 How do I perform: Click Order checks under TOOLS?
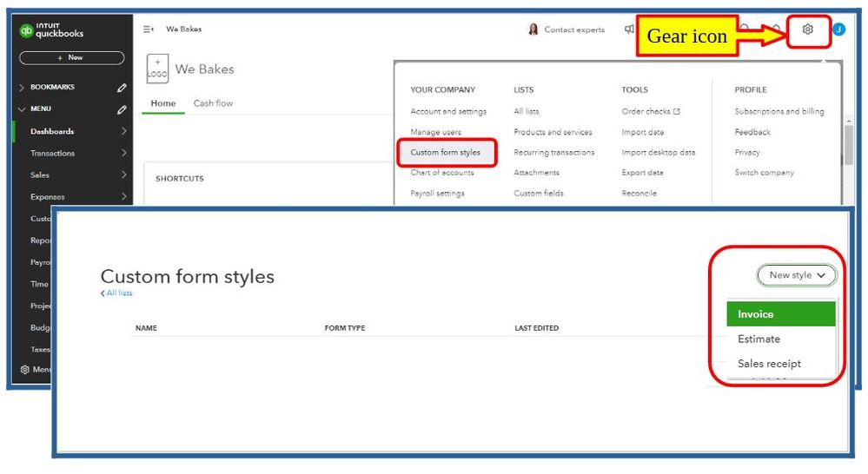point(651,111)
